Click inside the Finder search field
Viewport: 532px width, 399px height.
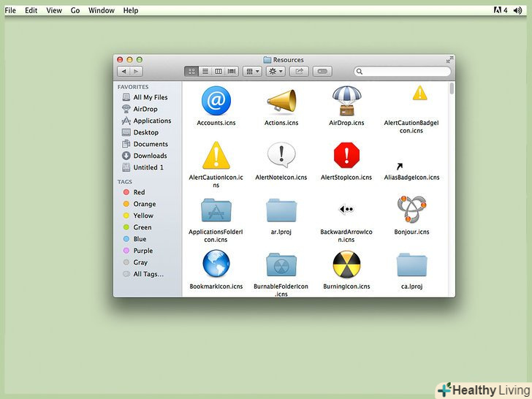[x=403, y=72]
